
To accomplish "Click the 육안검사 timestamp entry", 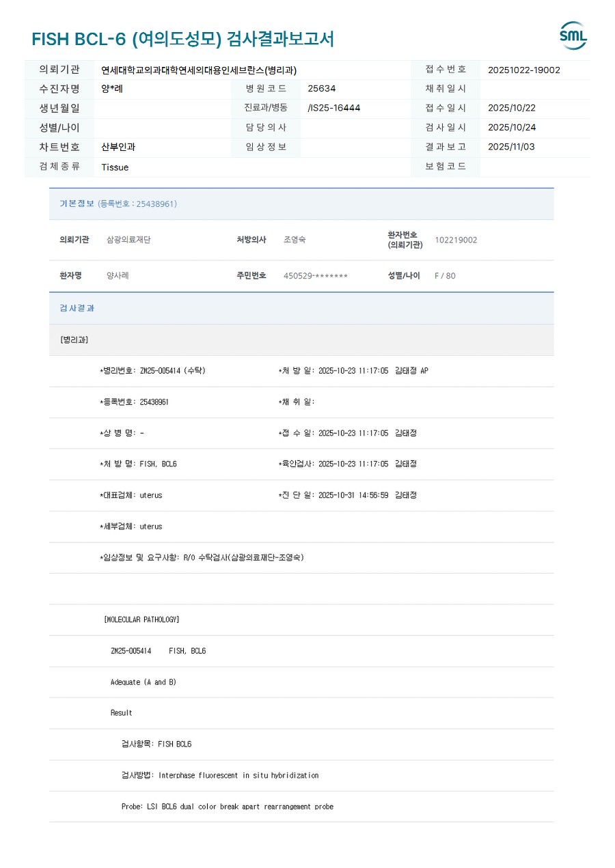I will (348, 464).
